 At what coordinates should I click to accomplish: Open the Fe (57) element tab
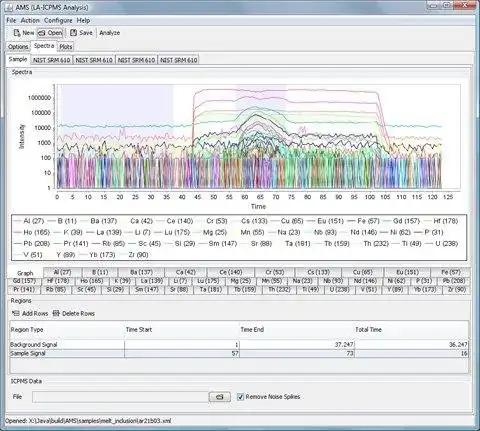tap(451, 272)
